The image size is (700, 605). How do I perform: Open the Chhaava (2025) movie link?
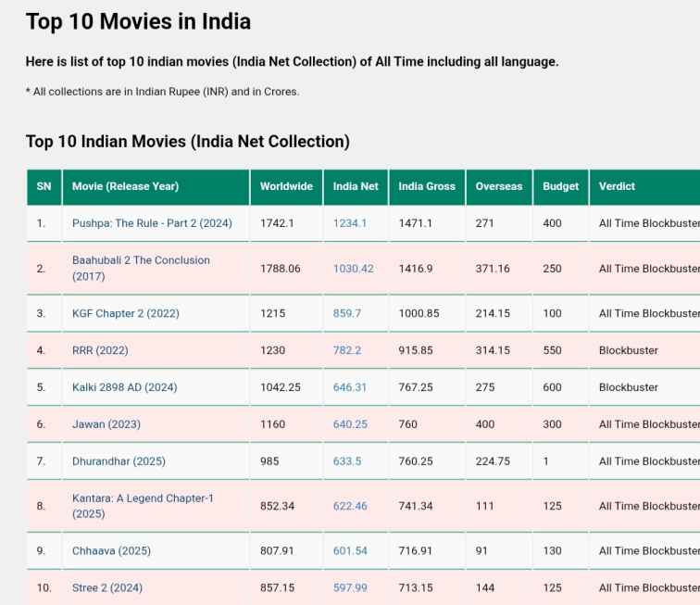point(111,550)
